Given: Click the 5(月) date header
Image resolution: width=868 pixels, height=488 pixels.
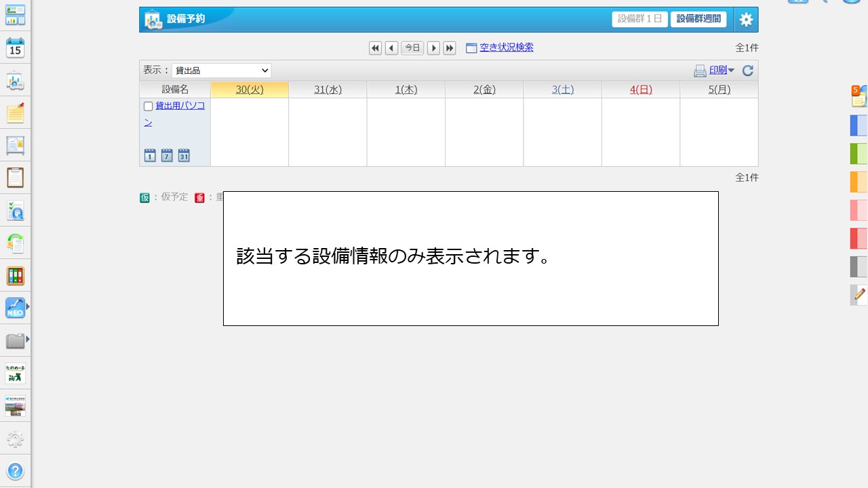Looking at the screenshot, I should 719,89.
